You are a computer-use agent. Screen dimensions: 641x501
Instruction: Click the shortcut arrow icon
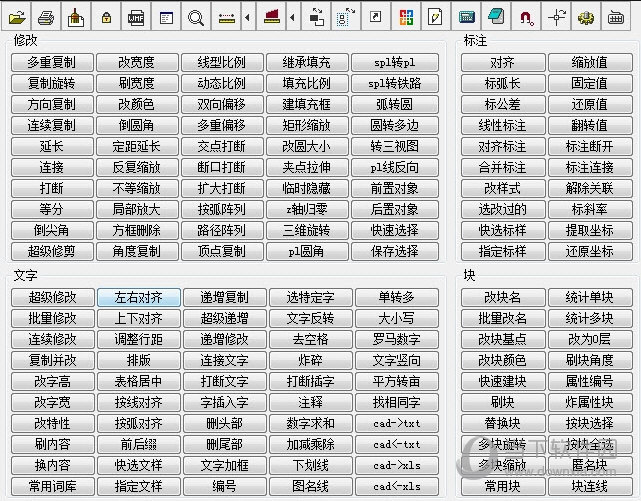375,17
